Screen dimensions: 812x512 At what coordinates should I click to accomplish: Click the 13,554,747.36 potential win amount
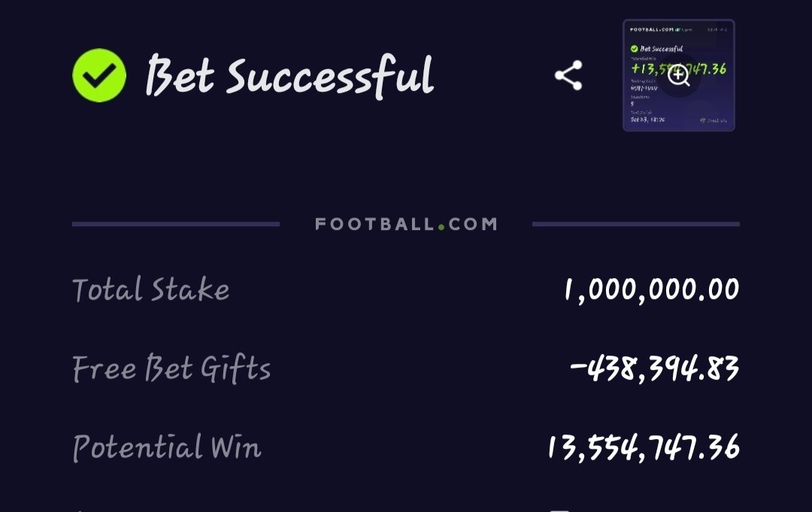(644, 448)
